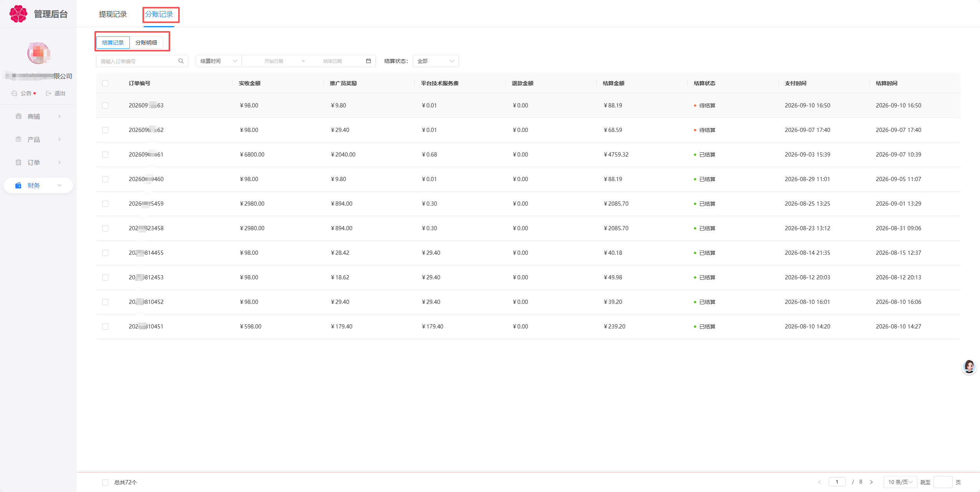Click the 产品 layers icon
980x492 pixels.
(x=18, y=139)
